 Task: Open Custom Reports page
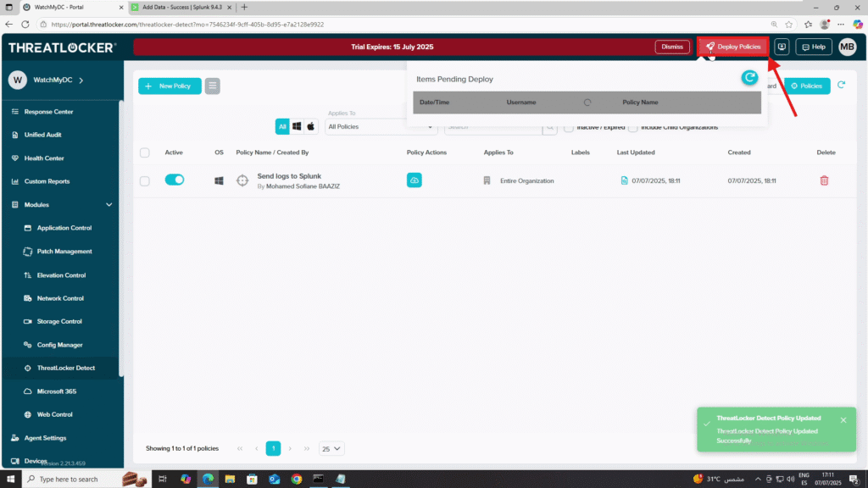[47, 181]
